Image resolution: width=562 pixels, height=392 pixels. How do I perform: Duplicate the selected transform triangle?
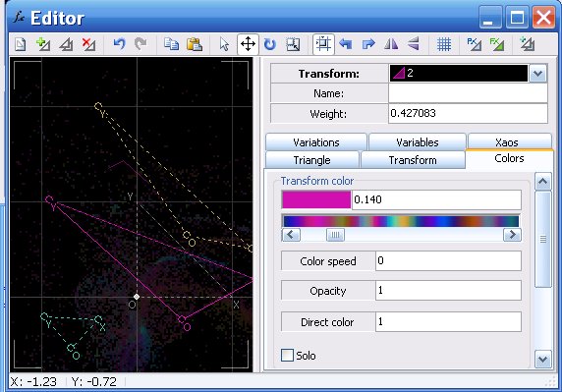pyautogui.click(x=66, y=44)
